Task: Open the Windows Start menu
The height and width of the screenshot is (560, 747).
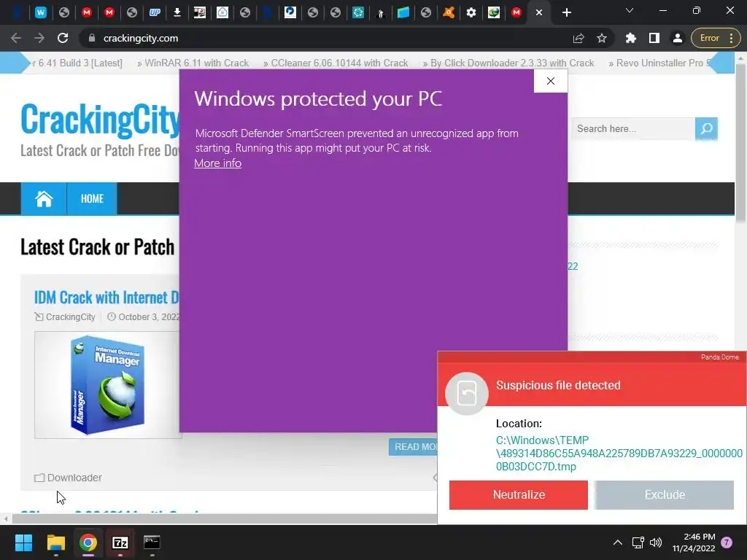Action: click(23, 542)
